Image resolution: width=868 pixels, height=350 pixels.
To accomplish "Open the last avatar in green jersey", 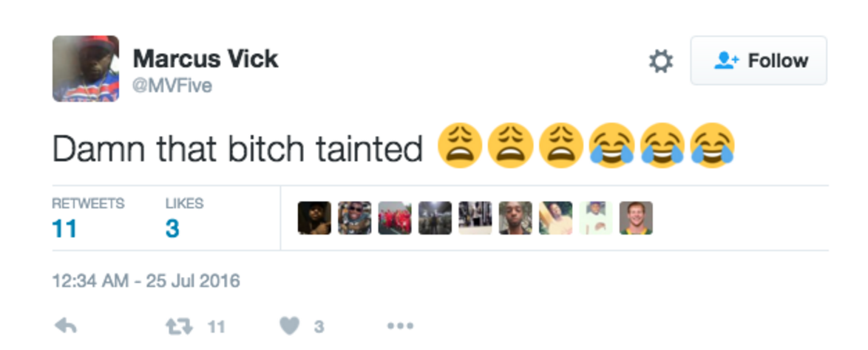I will click(636, 218).
